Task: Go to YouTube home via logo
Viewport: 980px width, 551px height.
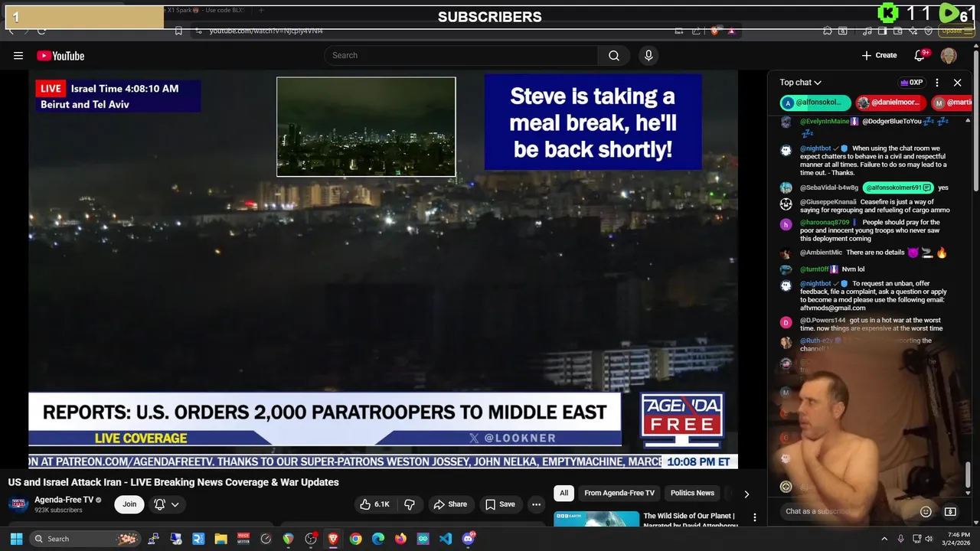Action: 60,56
